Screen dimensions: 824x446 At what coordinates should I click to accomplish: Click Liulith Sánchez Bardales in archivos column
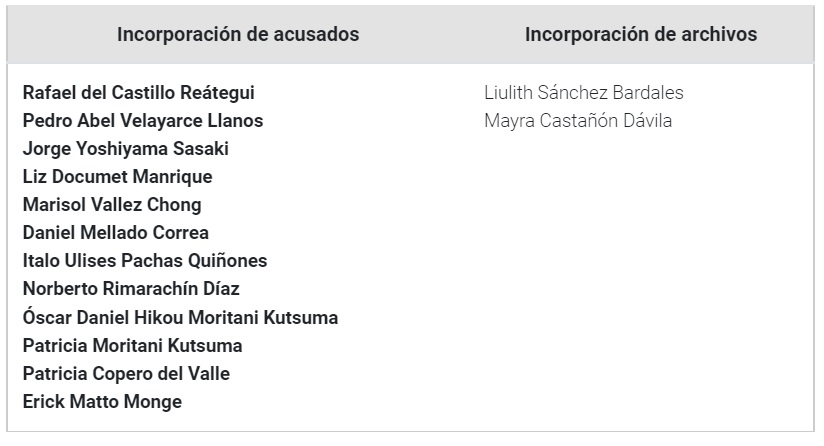click(x=584, y=93)
